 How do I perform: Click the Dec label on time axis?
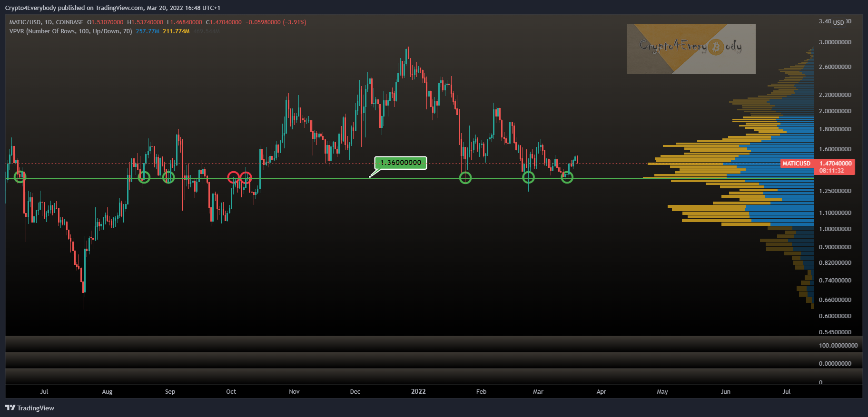355,392
